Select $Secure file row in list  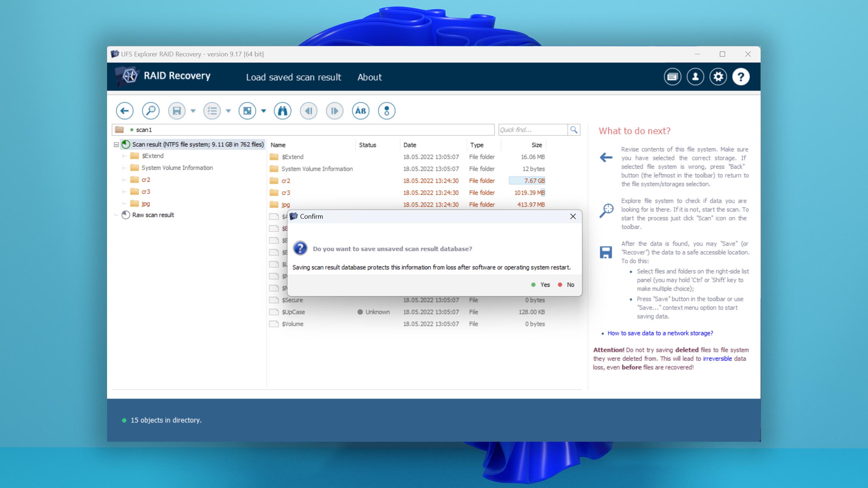(x=407, y=300)
